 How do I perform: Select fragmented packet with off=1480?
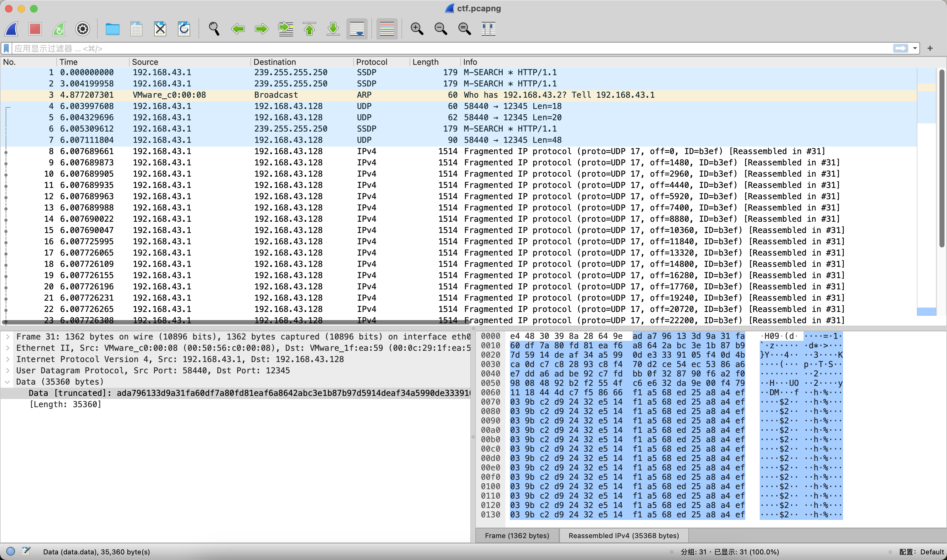point(459,163)
